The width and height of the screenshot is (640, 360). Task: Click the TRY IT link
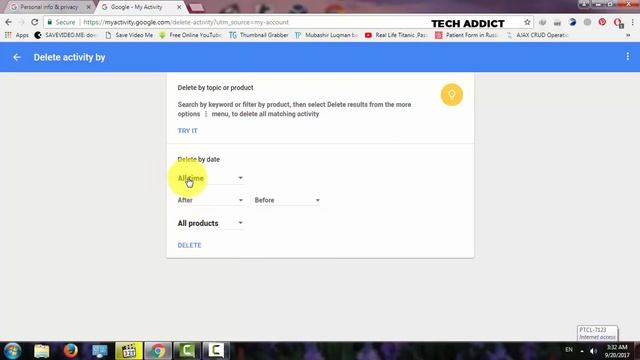pyautogui.click(x=187, y=131)
